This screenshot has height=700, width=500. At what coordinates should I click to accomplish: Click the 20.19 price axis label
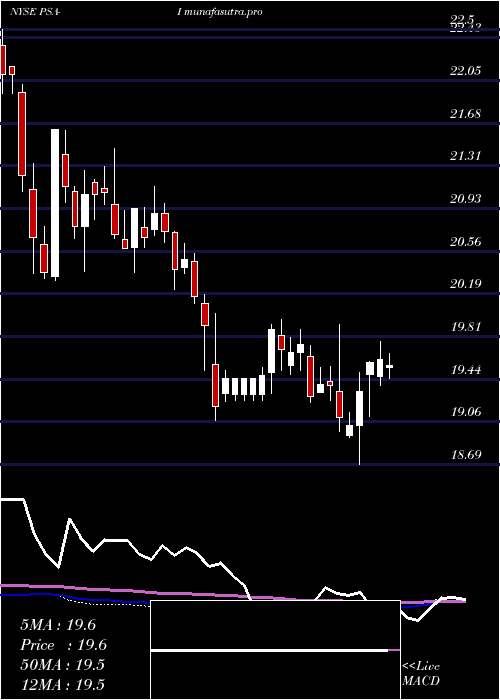pyautogui.click(x=466, y=283)
